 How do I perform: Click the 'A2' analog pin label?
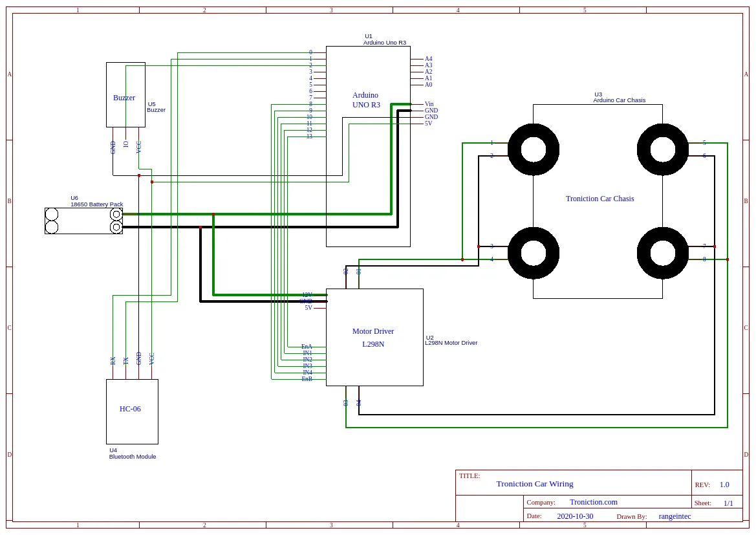click(428, 72)
